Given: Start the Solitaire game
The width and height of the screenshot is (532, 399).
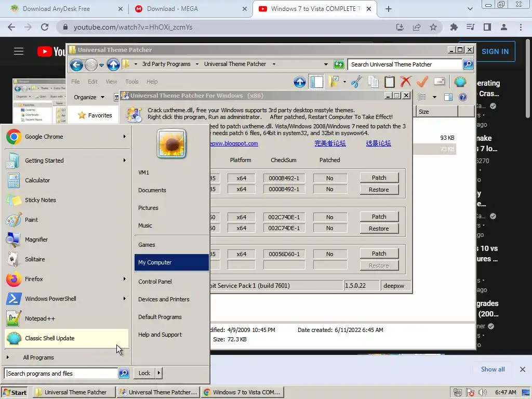Looking at the screenshot, I should (67, 259).
